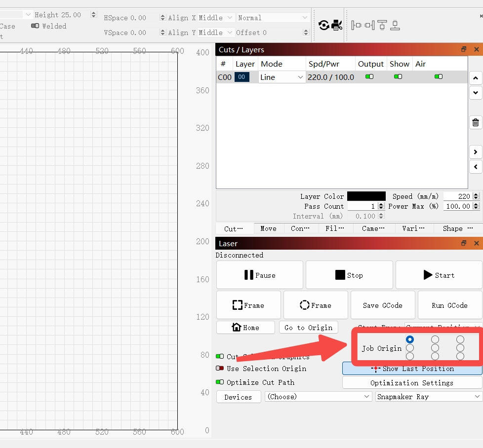483x448 pixels.
Task: Click the circular Frame button
Action: [x=316, y=305]
